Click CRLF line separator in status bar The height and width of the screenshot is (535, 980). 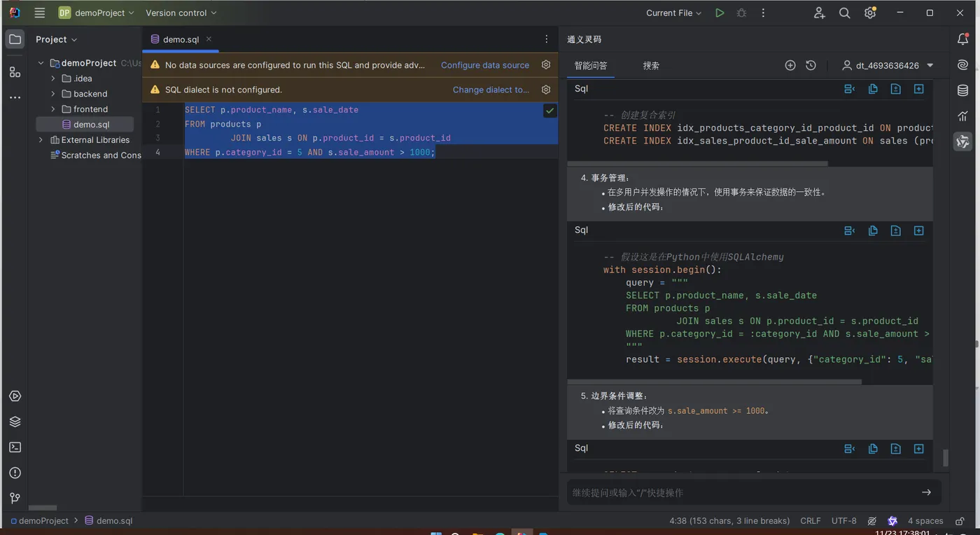[x=811, y=521]
